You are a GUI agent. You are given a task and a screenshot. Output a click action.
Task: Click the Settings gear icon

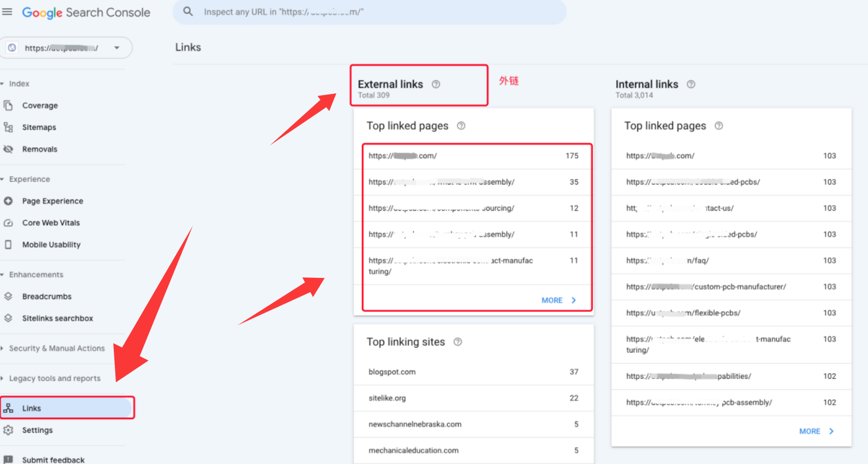click(x=8, y=430)
